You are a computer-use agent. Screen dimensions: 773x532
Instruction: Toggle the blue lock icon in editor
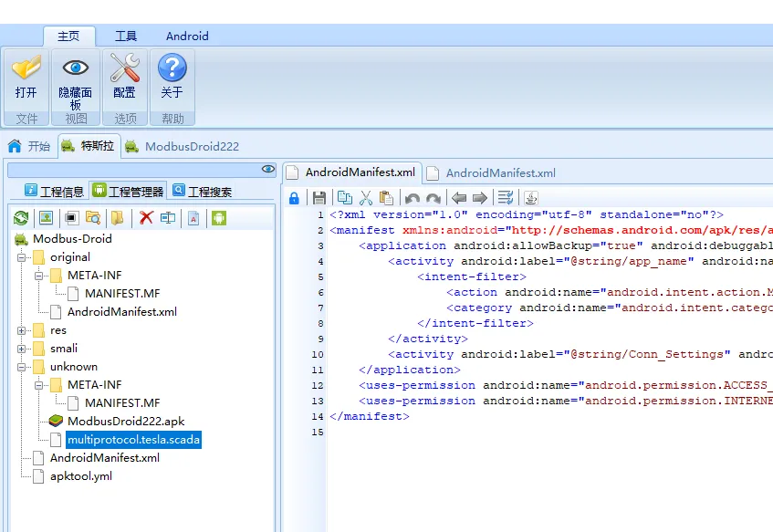click(x=294, y=198)
